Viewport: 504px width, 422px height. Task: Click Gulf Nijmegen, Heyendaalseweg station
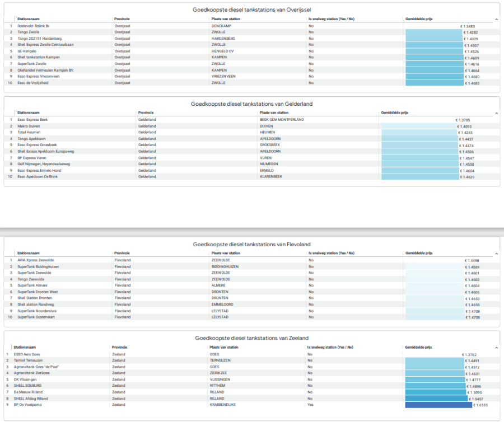(x=43, y=164)
